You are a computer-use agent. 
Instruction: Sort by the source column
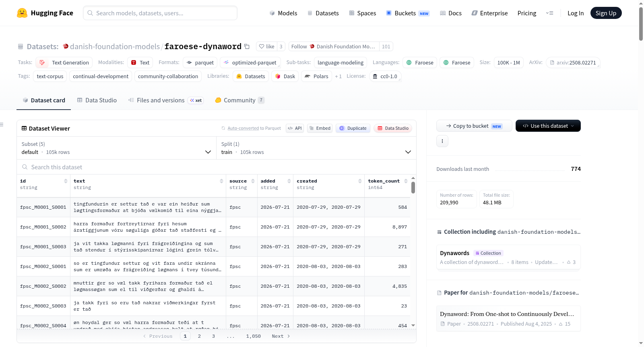[x=253, y=181]
